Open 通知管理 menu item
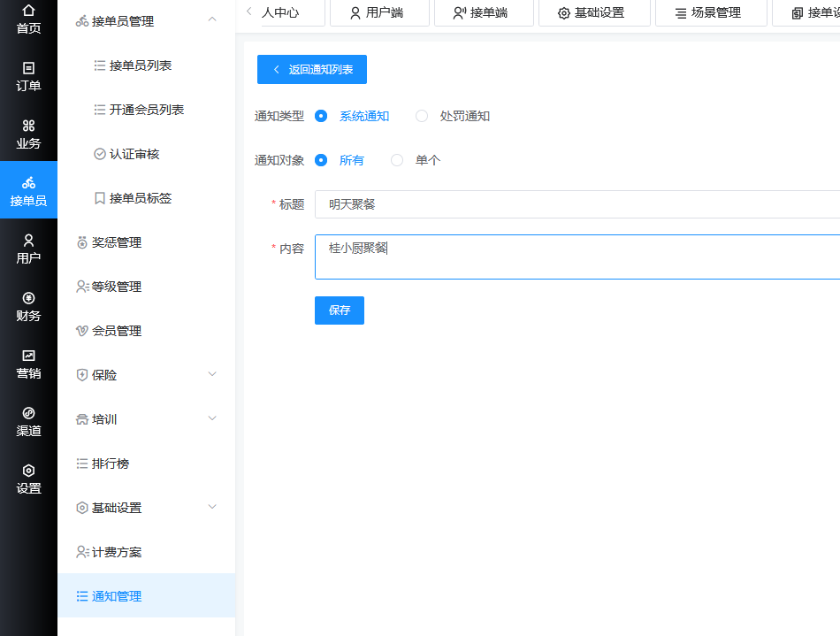This screenshot has height=636, width=840. pyautogui.click(x=146, y=596)
